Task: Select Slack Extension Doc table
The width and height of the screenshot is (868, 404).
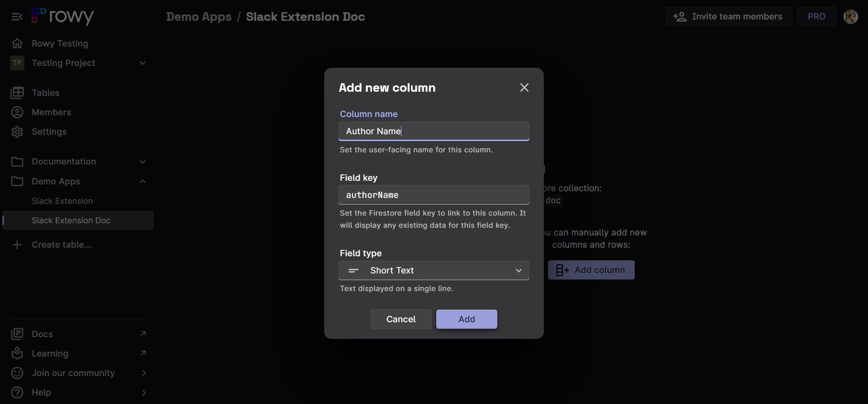Action: tap(71, 221)
